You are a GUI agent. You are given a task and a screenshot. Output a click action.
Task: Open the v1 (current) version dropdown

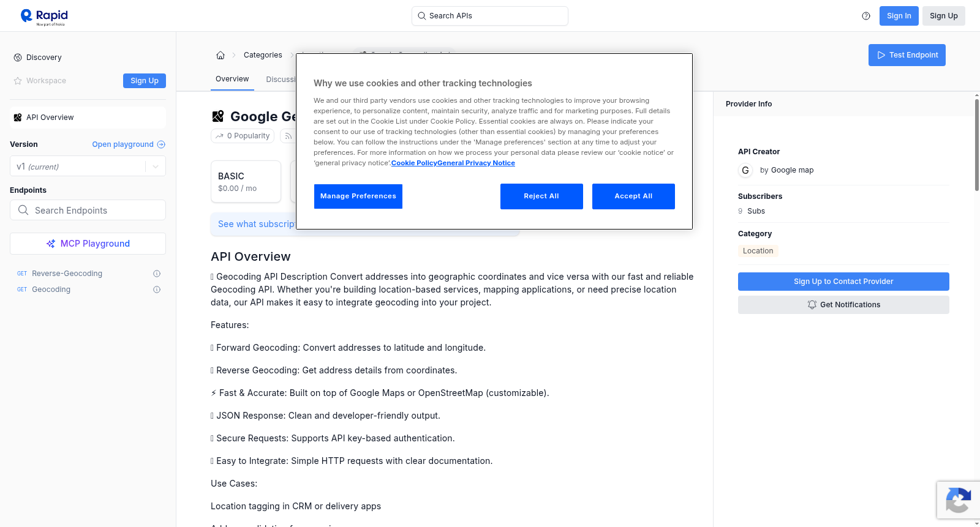(88, 166)
